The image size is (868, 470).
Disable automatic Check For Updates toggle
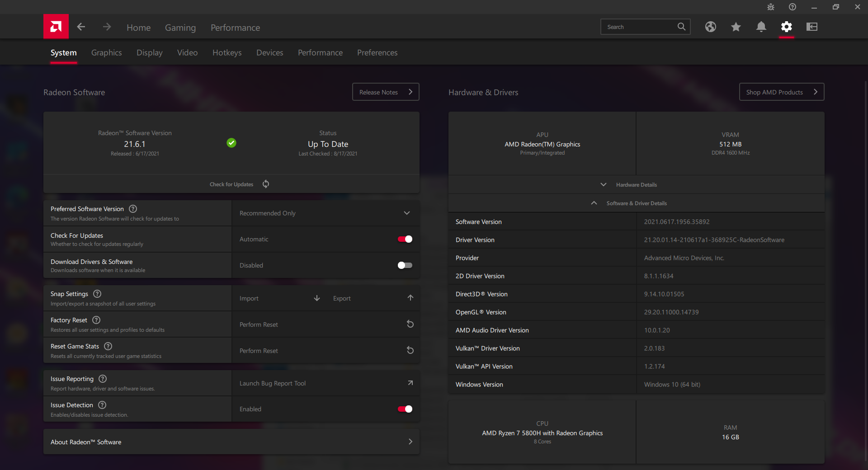405,239
